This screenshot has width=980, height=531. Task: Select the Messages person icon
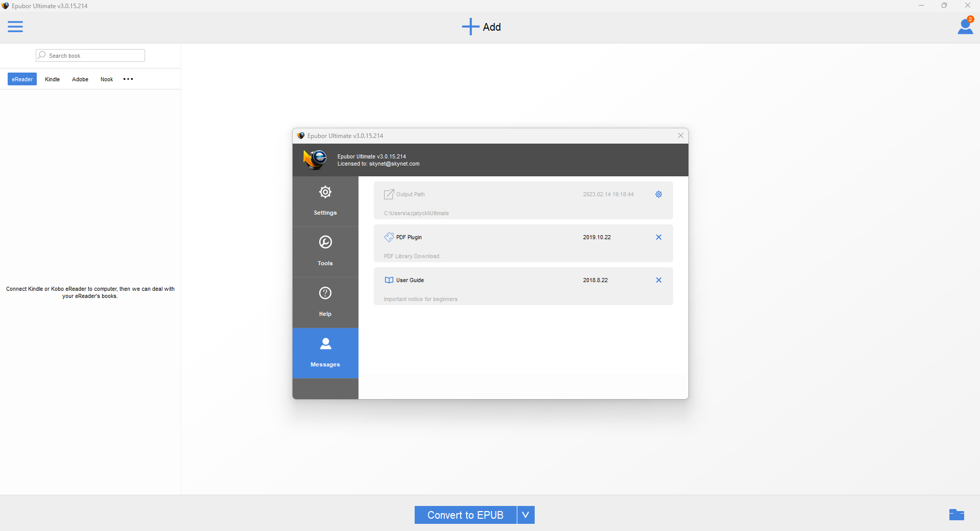tap(325, 343)
